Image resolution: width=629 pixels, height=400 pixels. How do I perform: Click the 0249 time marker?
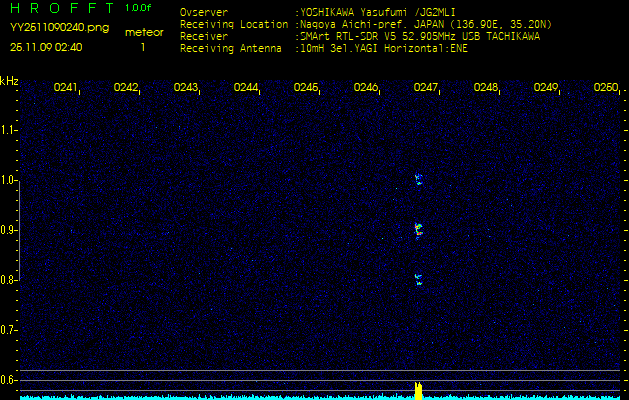pos(546,87)
